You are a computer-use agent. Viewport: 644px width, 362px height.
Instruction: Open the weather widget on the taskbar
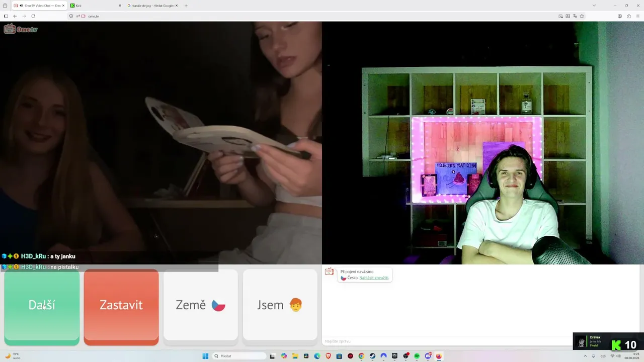[x=12, y=356]
